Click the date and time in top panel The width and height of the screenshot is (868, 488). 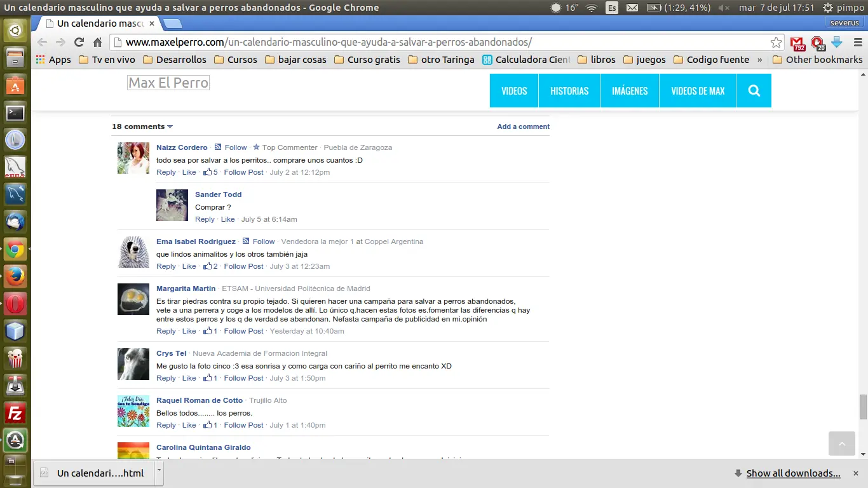pos(776,8)
